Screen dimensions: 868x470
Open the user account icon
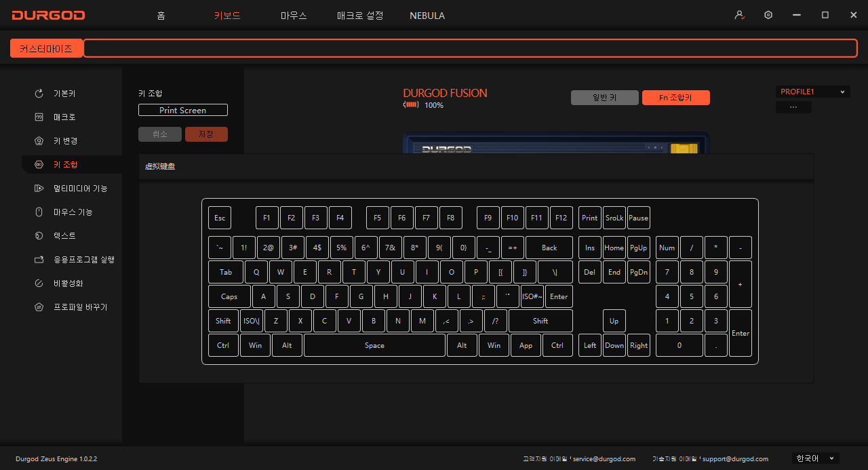740,15
